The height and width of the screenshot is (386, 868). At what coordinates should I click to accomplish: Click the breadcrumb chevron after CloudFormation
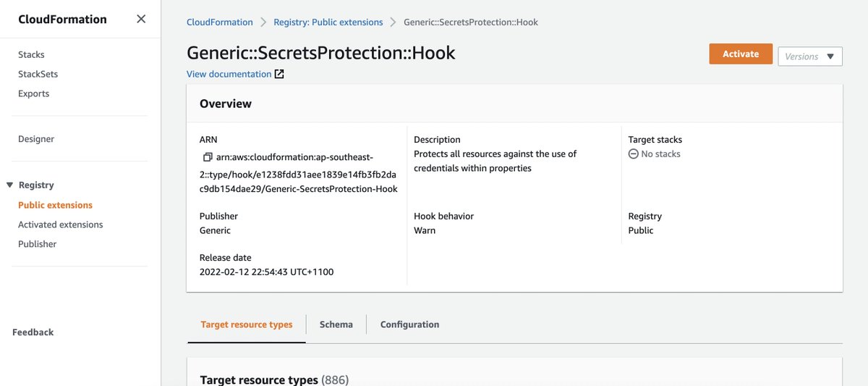tap(263, 22)
